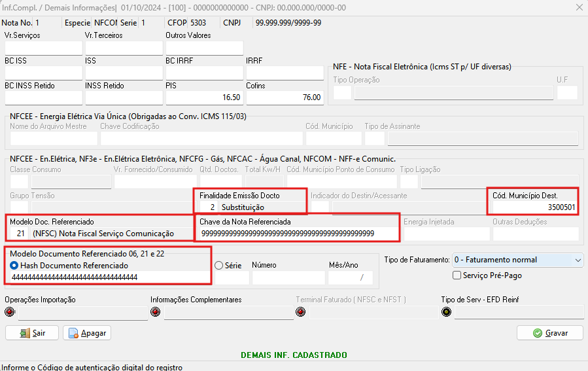The image size is (588, 371).
Task: Save with the Gravar button
Action: click(x=550, y=333)
